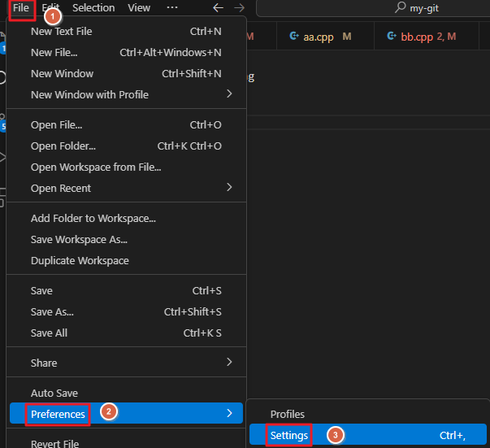490x448 pixels.
Task: Expand the Preferences submenu
Action: coord(126,413)
